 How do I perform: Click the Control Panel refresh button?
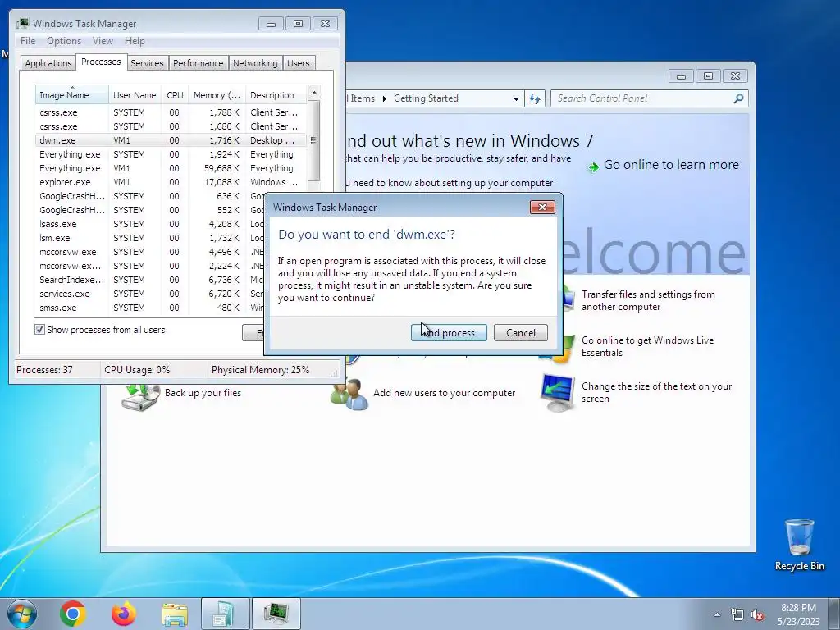pyautogui.click(x=535, y=98)
